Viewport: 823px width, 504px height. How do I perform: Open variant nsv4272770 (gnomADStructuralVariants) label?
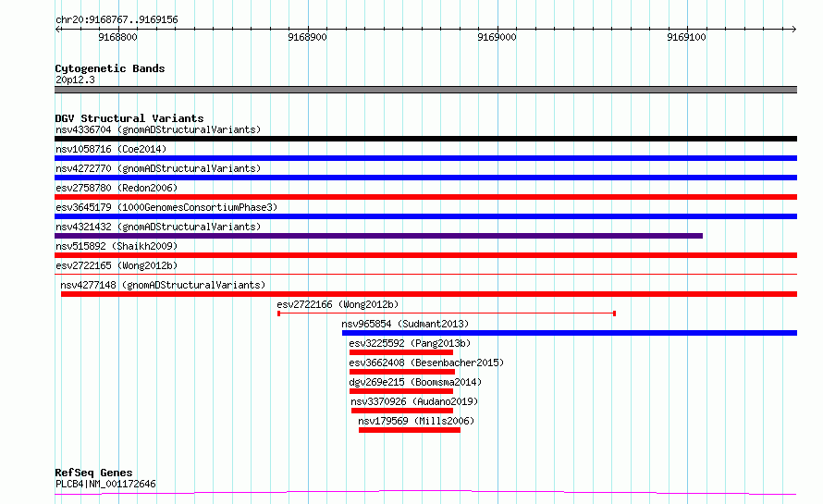tap(158, 168)
